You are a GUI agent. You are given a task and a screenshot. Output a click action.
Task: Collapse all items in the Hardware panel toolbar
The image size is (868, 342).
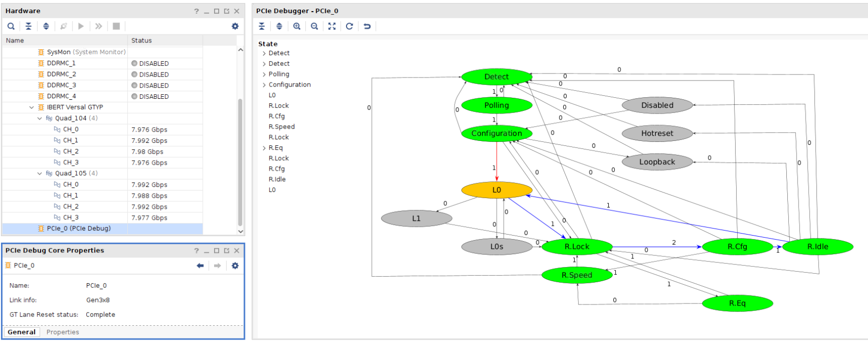[x=28, y=26]
